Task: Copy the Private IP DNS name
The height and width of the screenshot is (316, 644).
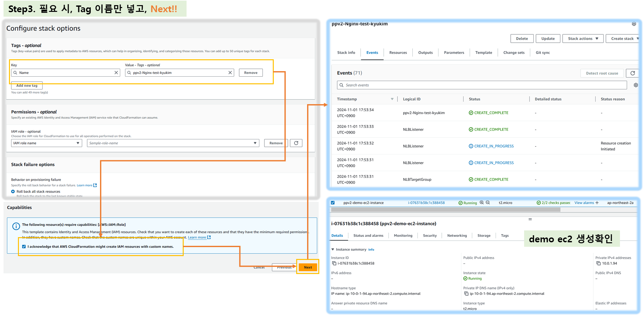Action: 466,294
